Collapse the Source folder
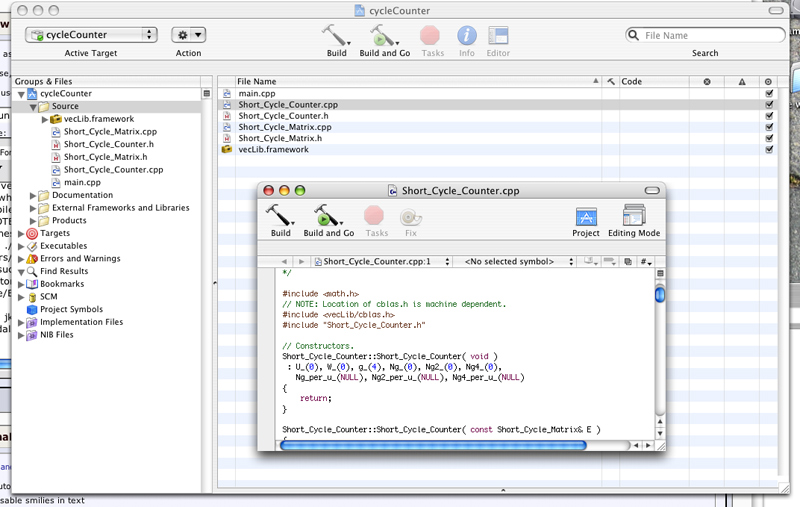This screenshot has height=507, width=800. (x=33, y=107)
